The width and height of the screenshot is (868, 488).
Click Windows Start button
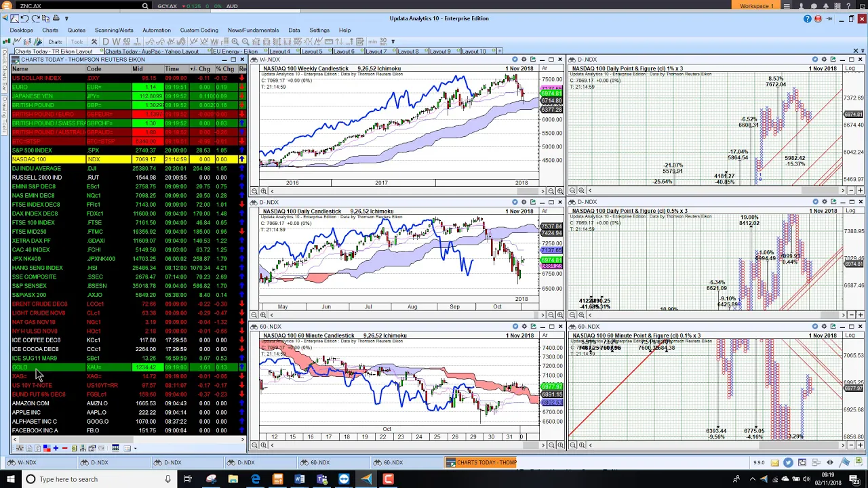tap(10, 479)
